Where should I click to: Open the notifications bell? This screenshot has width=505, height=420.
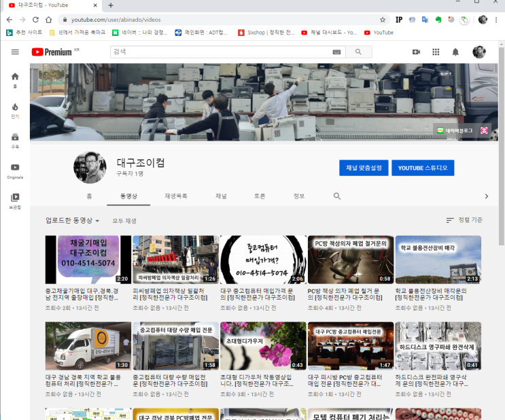455,52
